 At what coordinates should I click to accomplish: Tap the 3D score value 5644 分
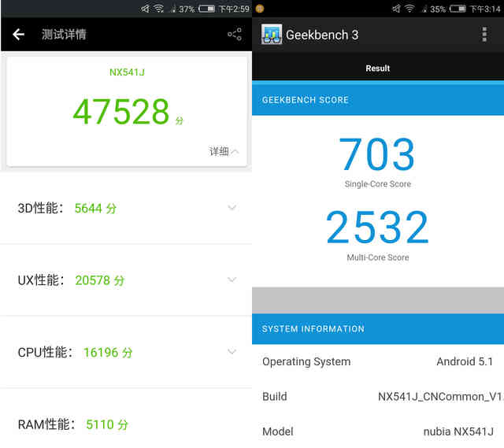[x=95, y=208]
